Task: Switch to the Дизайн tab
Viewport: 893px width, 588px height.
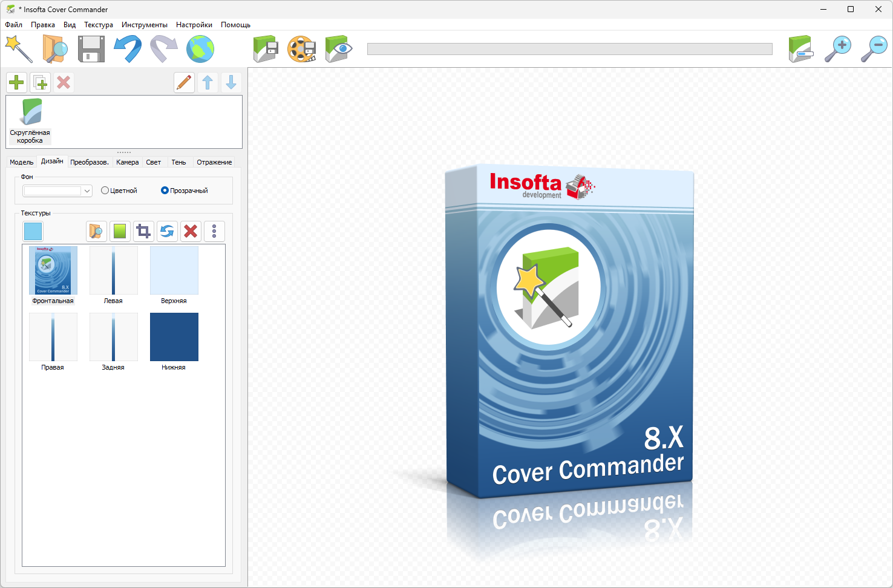Action: 52,161
